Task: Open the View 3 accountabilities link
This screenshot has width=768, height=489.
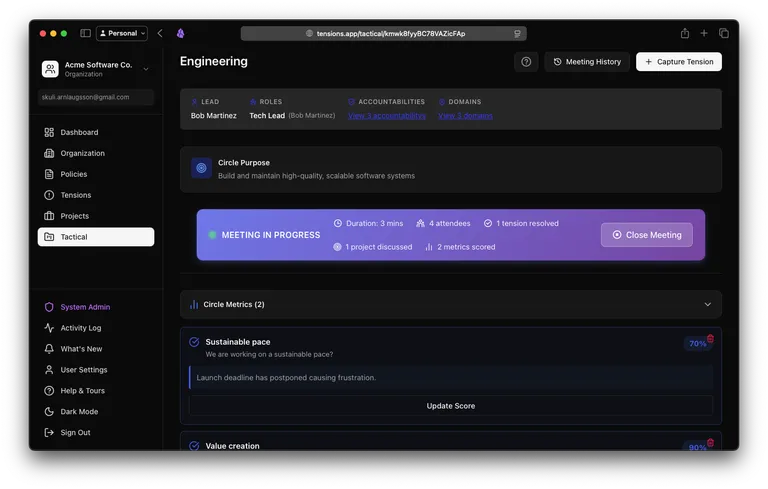Action: click(387, 116)
